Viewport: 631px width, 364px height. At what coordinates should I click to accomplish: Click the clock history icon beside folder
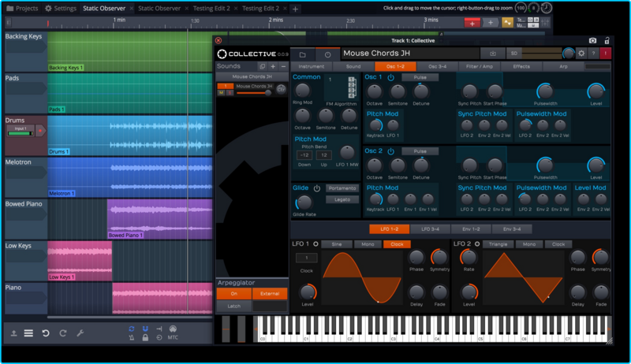click(x=327, y=54)
